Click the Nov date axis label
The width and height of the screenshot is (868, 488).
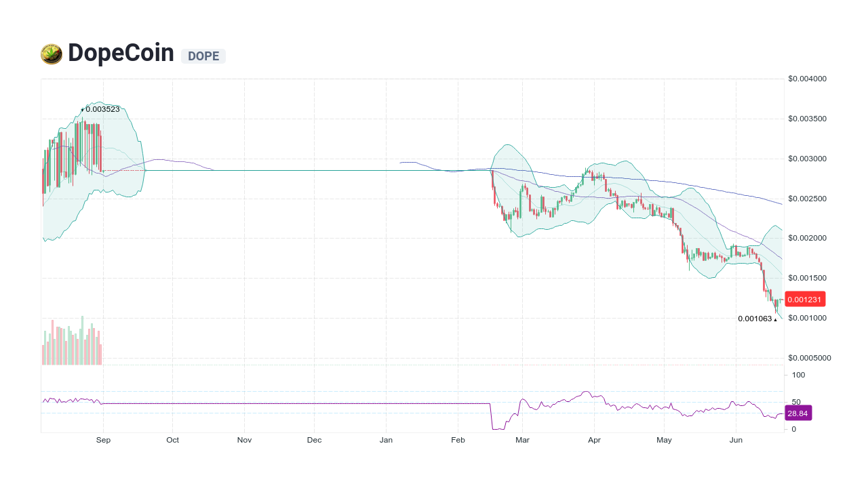pos(245,440)
